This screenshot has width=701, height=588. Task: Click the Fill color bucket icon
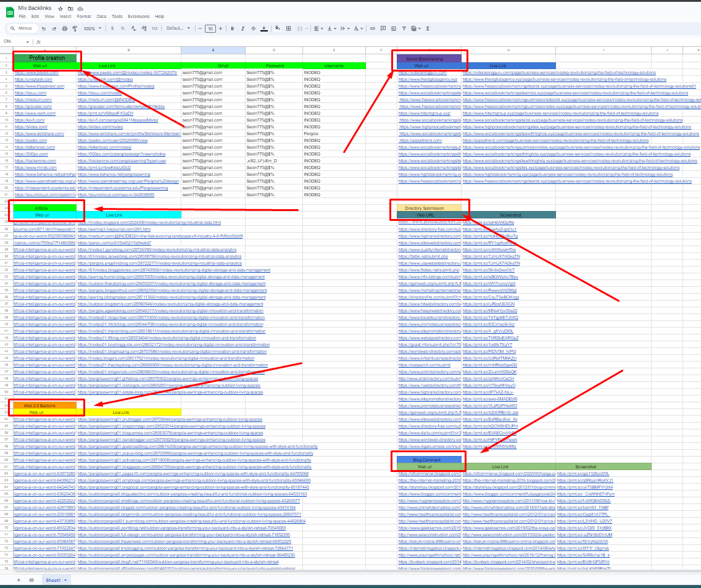276,28
